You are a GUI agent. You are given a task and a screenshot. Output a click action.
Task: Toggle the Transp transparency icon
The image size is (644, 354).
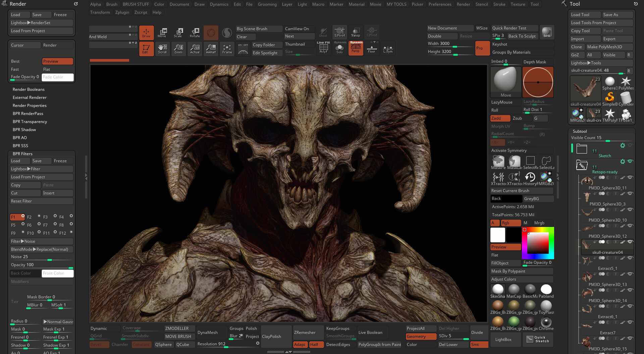click(x=356, y=33)
